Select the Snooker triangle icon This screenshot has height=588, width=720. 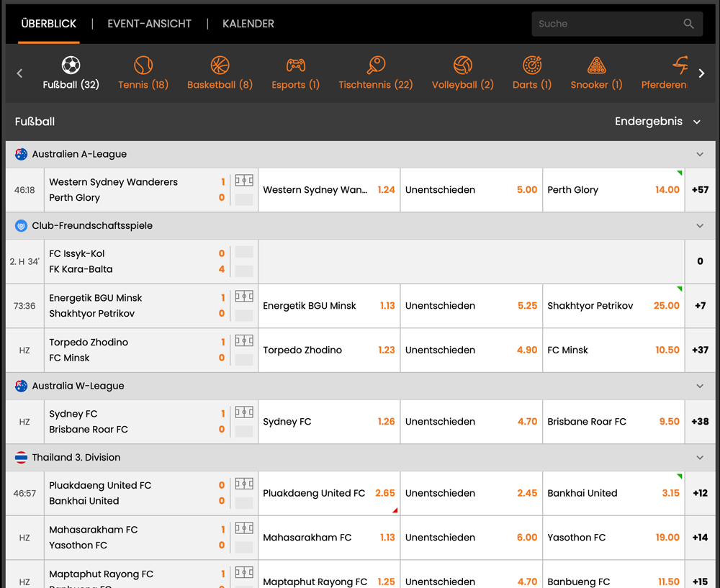tap(596, 65)
